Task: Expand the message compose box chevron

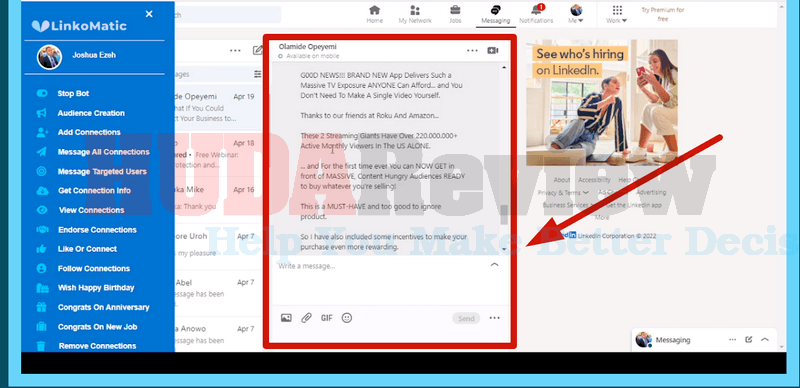Action: click(494, 265)
